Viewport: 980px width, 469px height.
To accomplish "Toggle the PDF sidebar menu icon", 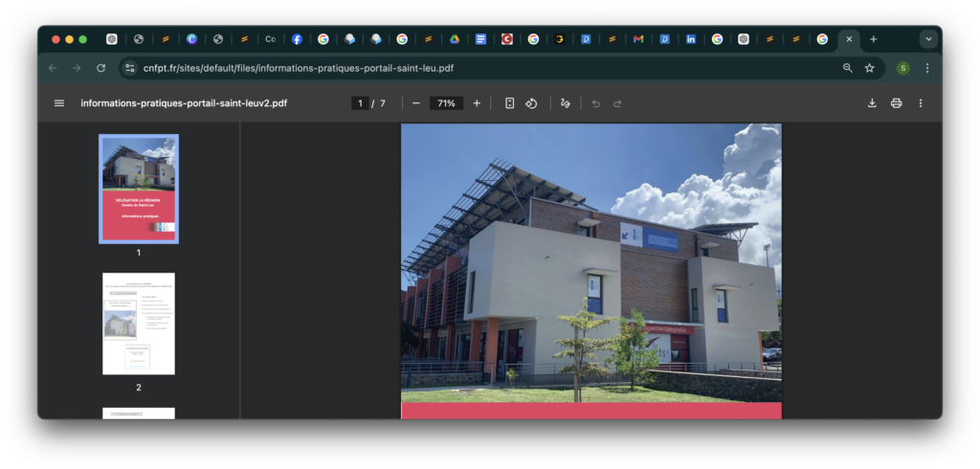I will coord(59,103).
